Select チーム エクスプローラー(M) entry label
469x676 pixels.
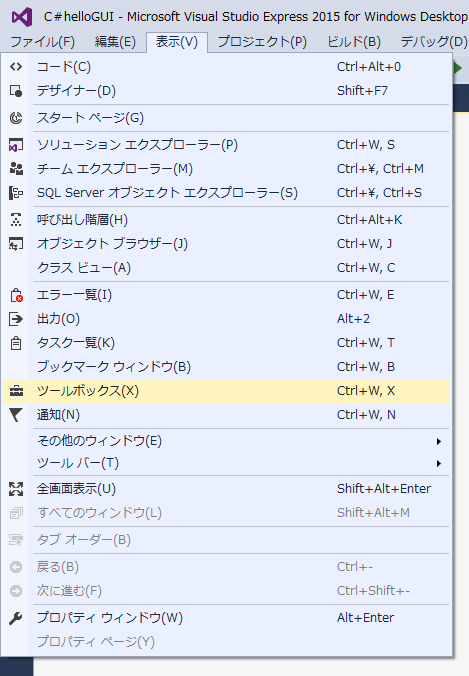tap(115, 169)
